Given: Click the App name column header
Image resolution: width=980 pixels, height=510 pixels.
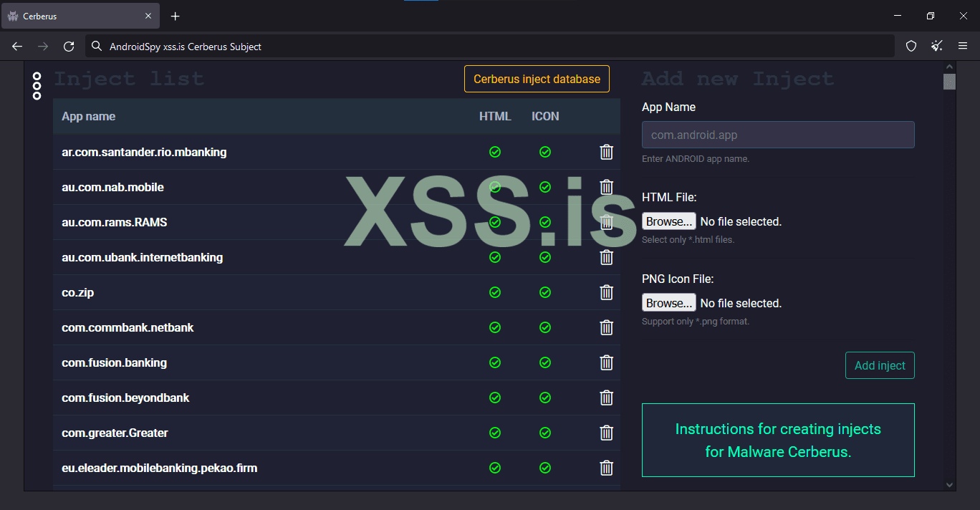Looking at the screenshot, I should [x=88, y=116].
